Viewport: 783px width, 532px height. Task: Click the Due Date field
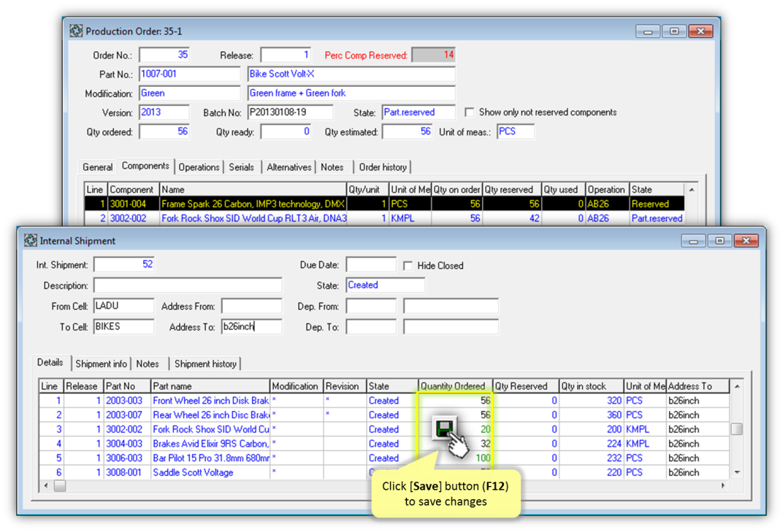pos(371,264)
